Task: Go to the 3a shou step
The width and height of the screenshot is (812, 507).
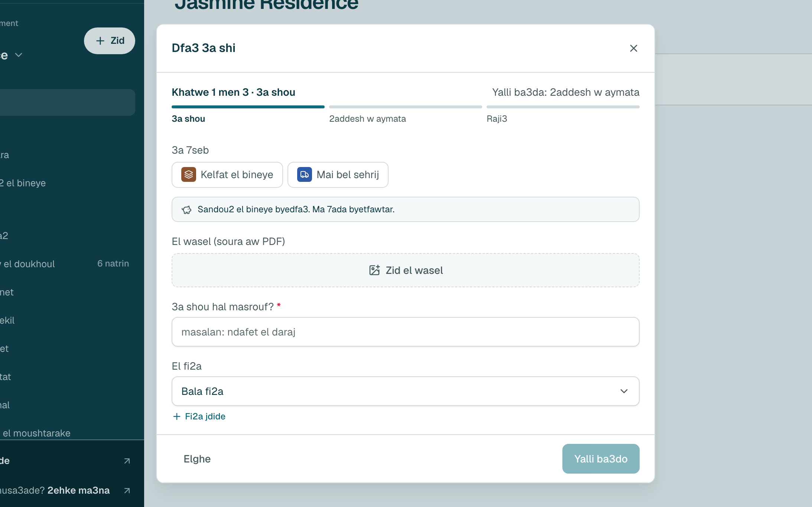Action: pyautogui.click(x=188, y=119)
